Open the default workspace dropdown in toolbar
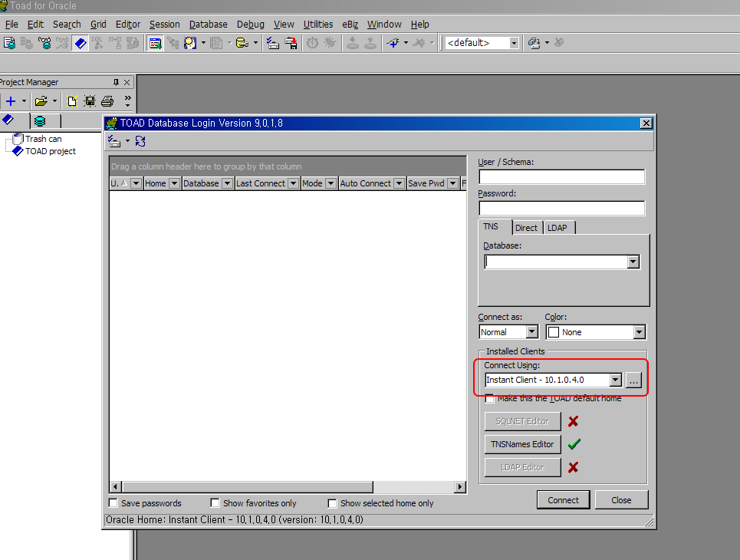740x560 pixels. tap(514, 43)
